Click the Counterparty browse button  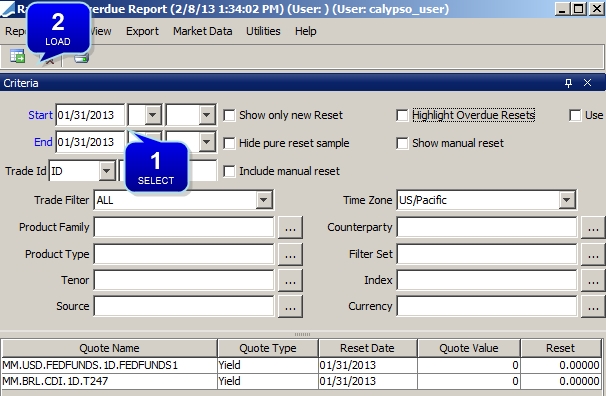(593, 228)
